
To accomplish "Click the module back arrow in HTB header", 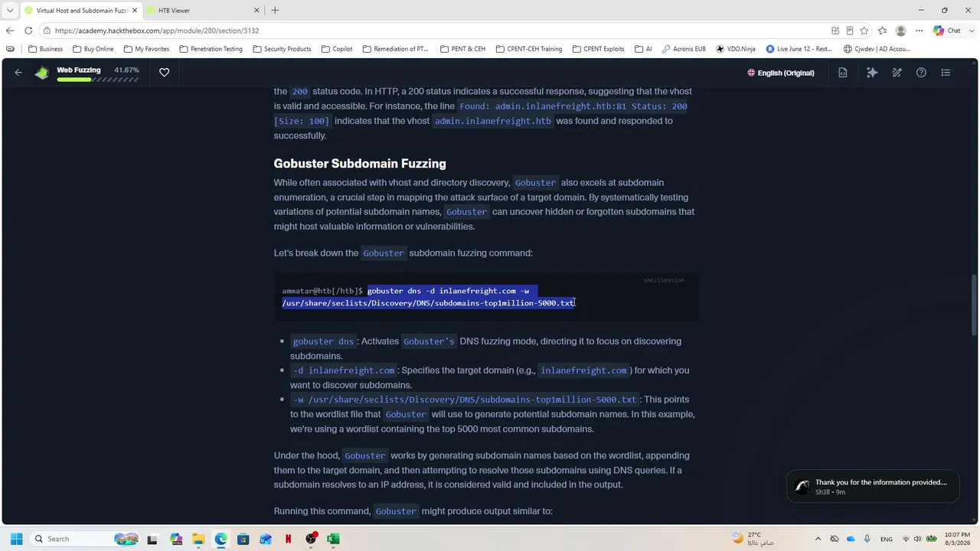I will click(18, 73).
